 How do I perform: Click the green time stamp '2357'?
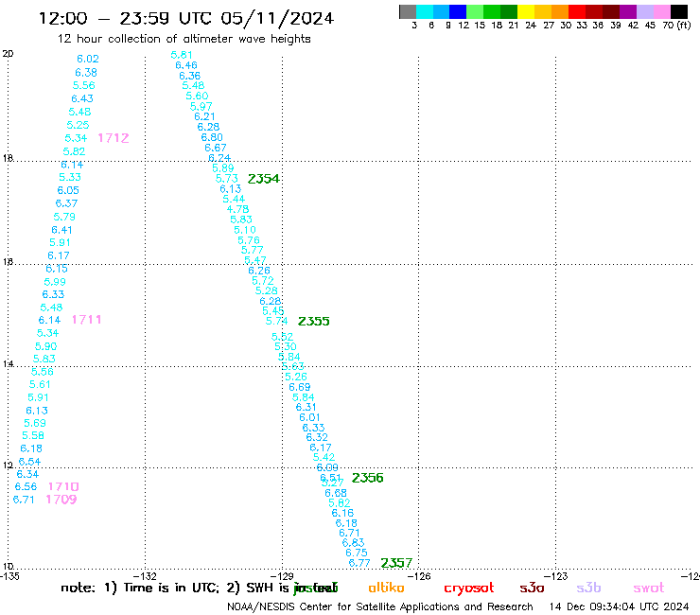[396, 563]
